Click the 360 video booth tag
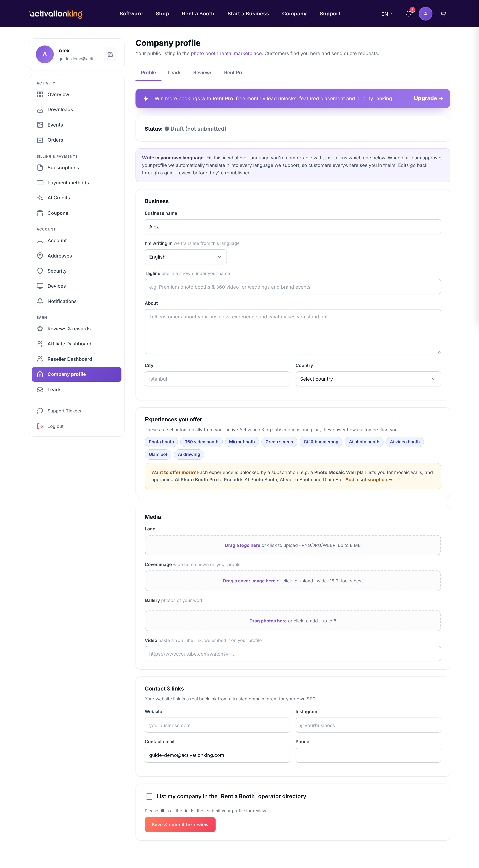 click(x=201, y=442)
